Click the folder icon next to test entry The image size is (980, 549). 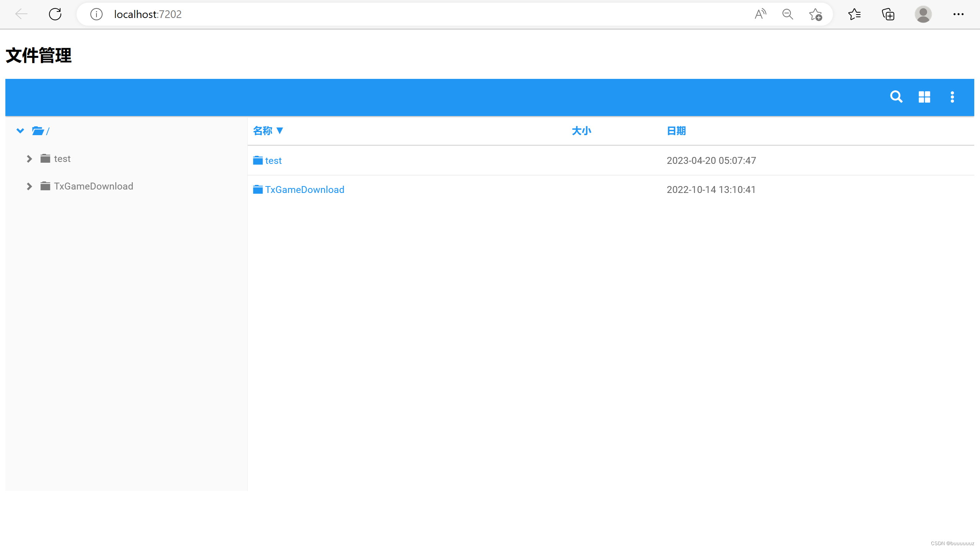44,158
